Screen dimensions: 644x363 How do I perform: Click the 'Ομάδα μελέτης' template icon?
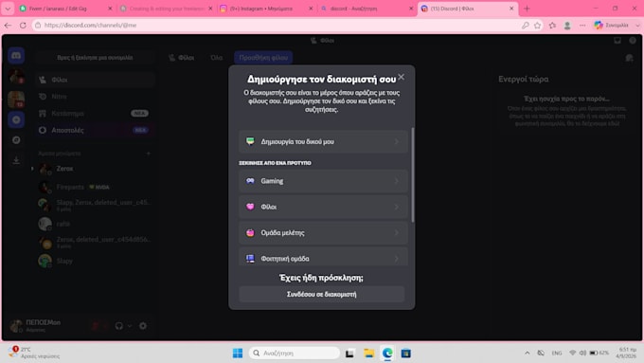(x=250, y=233)
